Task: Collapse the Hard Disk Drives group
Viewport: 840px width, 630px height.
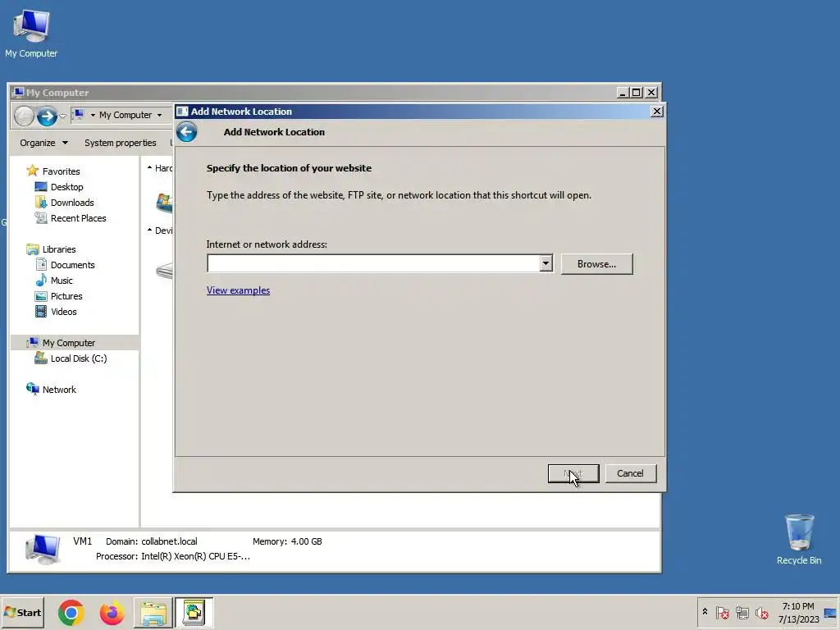Action: [149, 167]
